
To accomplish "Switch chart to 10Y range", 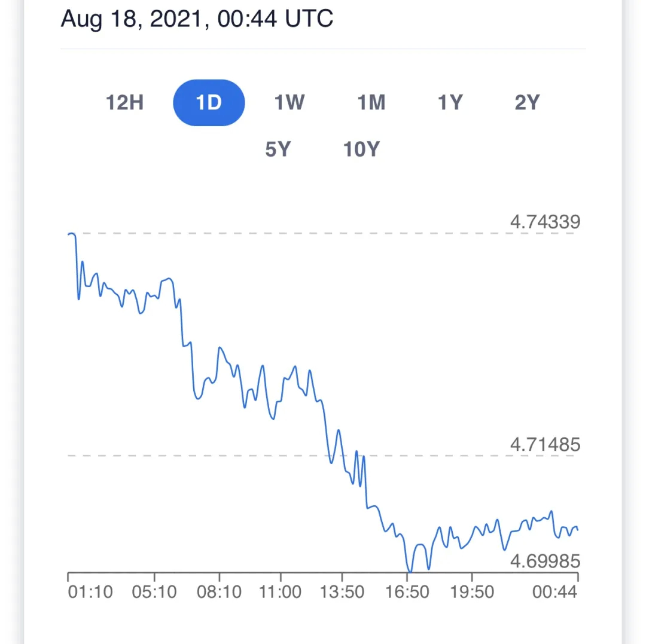I will 361,149.
